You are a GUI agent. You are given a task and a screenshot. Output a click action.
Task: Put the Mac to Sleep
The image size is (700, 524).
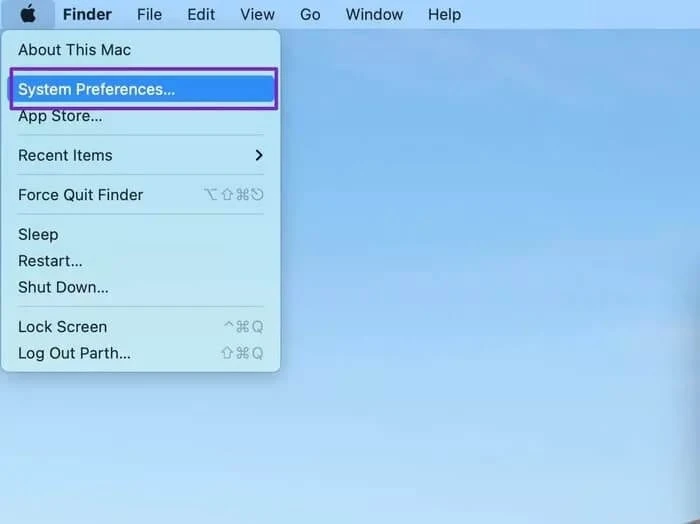[x=38, y=234]
